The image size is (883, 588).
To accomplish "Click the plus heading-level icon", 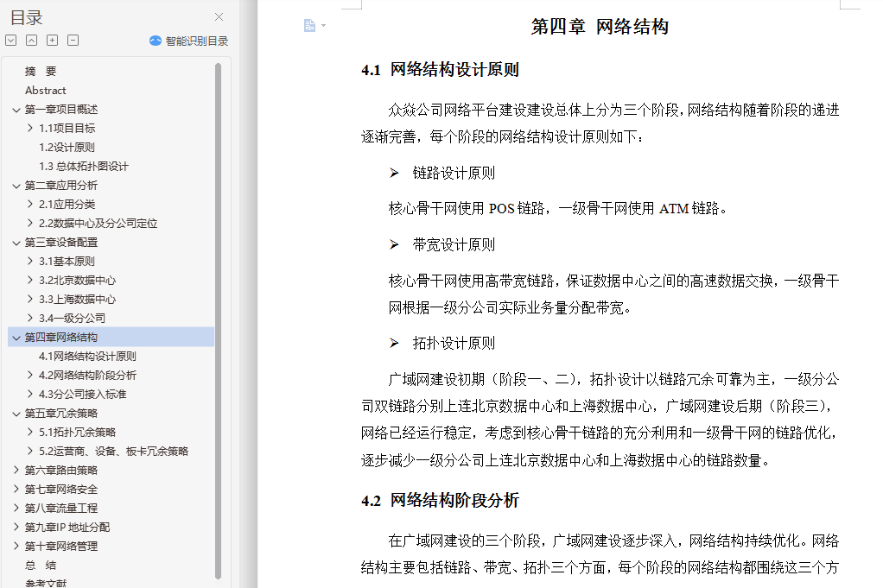I will click(x=53, y=41).
